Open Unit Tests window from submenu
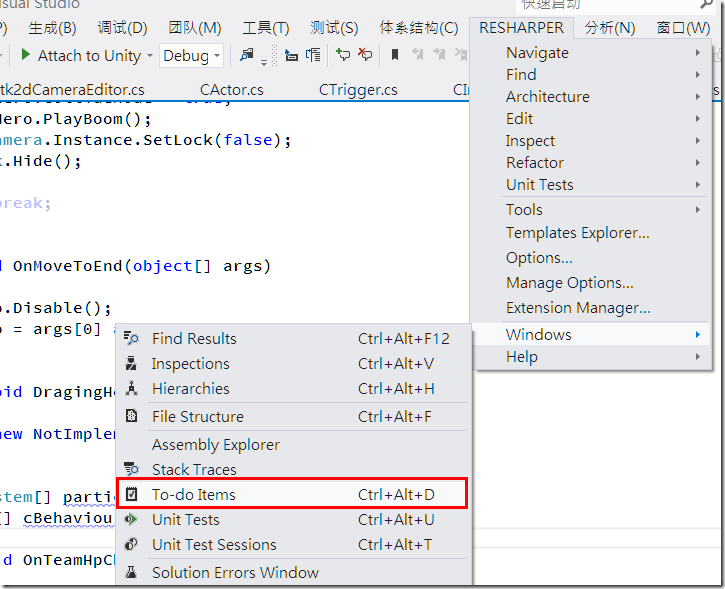 pyautogui.click(x=293, y=520)
